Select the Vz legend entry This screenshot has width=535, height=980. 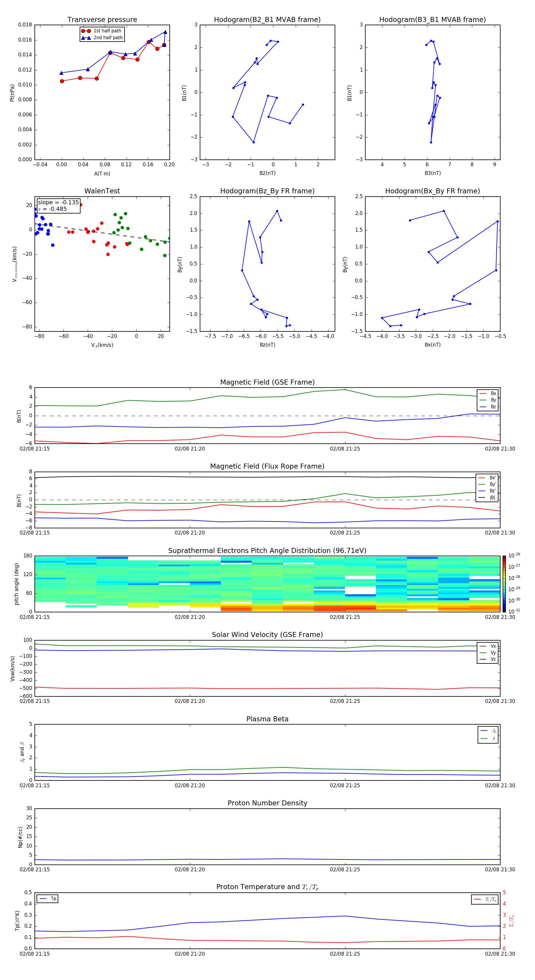coord(488,659)
